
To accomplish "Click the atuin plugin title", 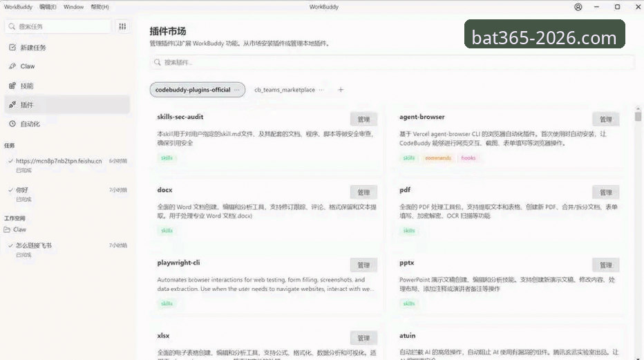I will click(x=407, y=336).
